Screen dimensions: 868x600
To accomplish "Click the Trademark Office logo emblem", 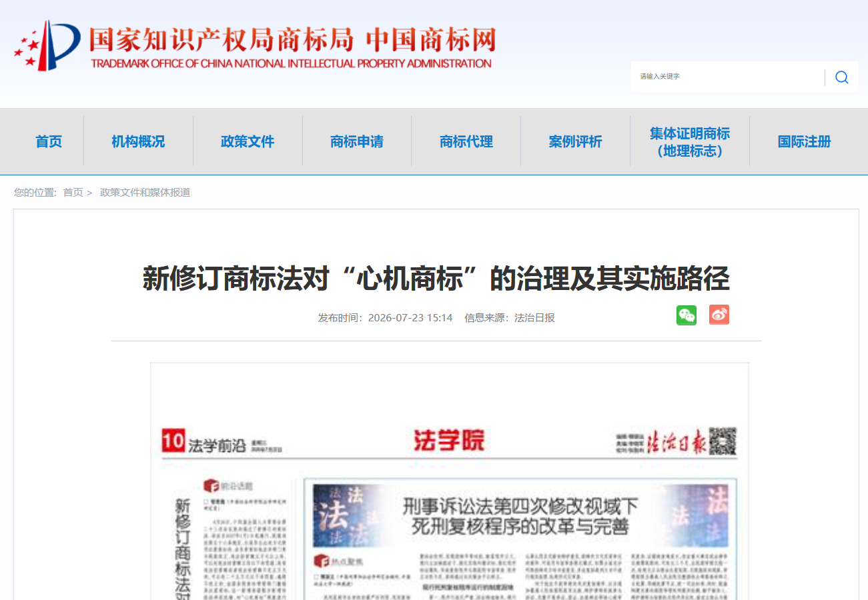I will (47, 45).
